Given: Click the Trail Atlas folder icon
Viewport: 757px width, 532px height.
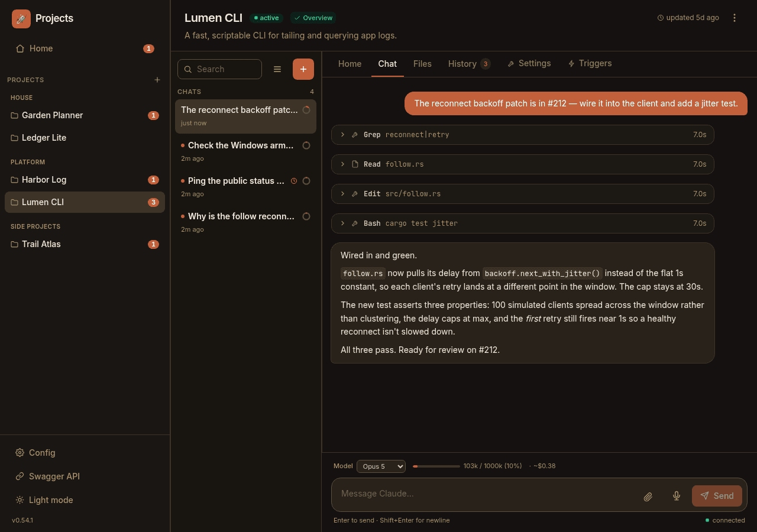Looking at the screenshot, I should pyautogui.click(x=15, y=244).
